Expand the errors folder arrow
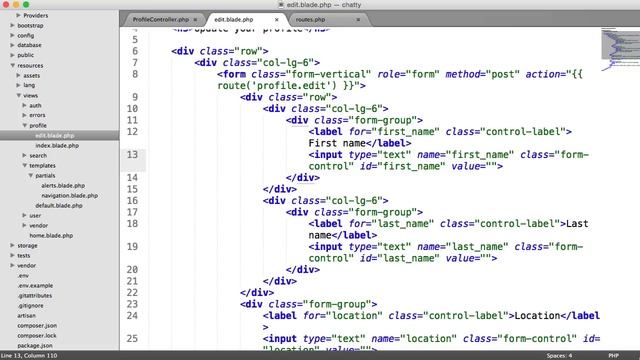This screenshot has width=640, height=360. pos(24,115)
